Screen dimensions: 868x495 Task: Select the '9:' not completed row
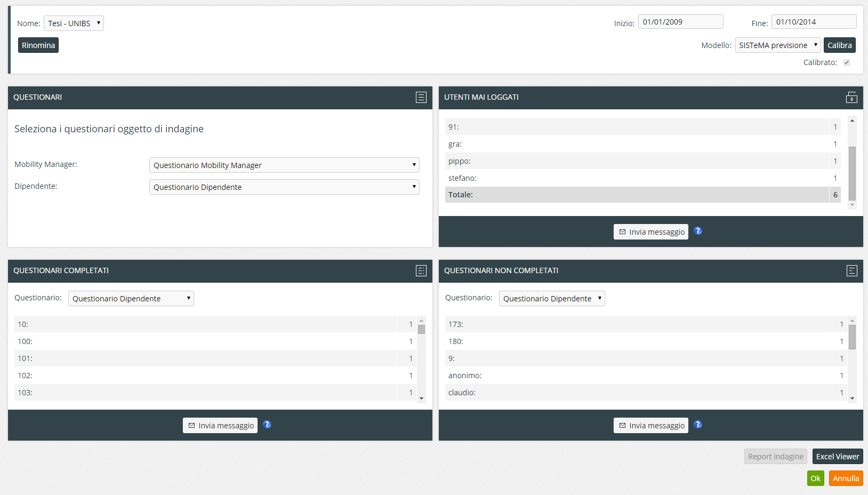tap(646, 358)
